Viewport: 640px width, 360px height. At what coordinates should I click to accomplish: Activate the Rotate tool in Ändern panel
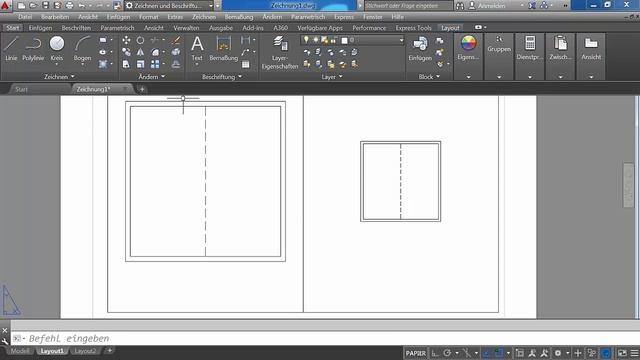click(140, 40)
